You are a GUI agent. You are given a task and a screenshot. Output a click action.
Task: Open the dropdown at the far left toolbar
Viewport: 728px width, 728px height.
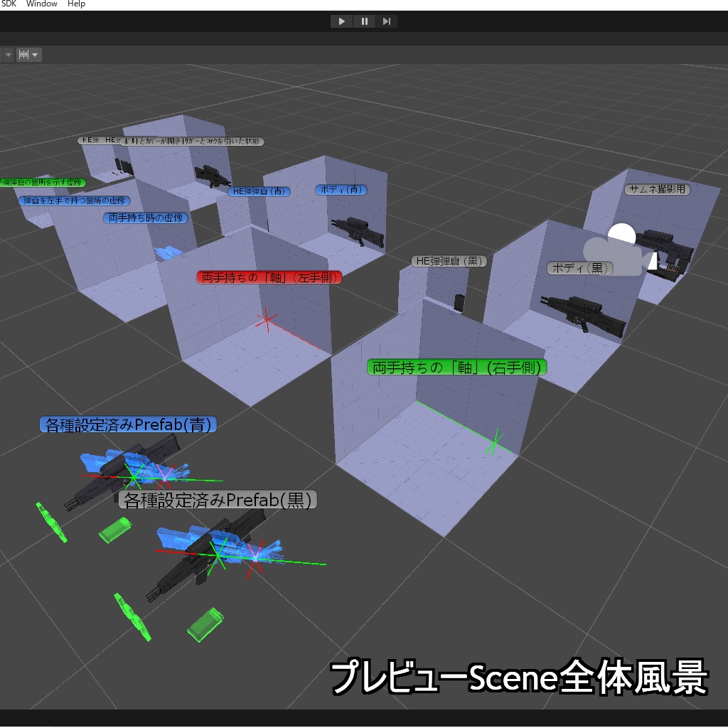point(7,54)
